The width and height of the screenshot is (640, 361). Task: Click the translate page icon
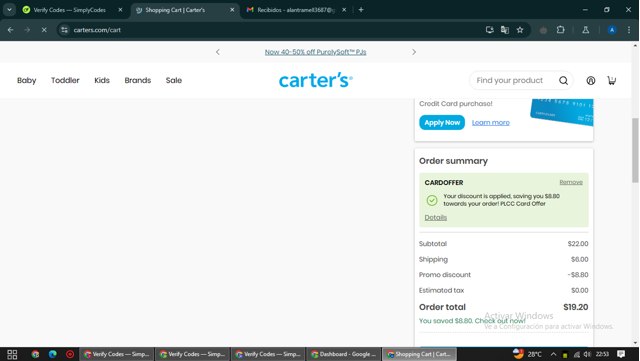(x=504, y=30)
